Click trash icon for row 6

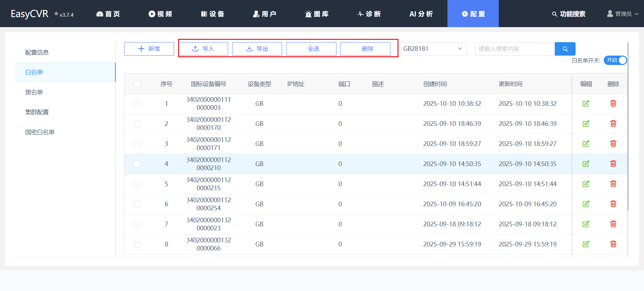tap(613, 204)
